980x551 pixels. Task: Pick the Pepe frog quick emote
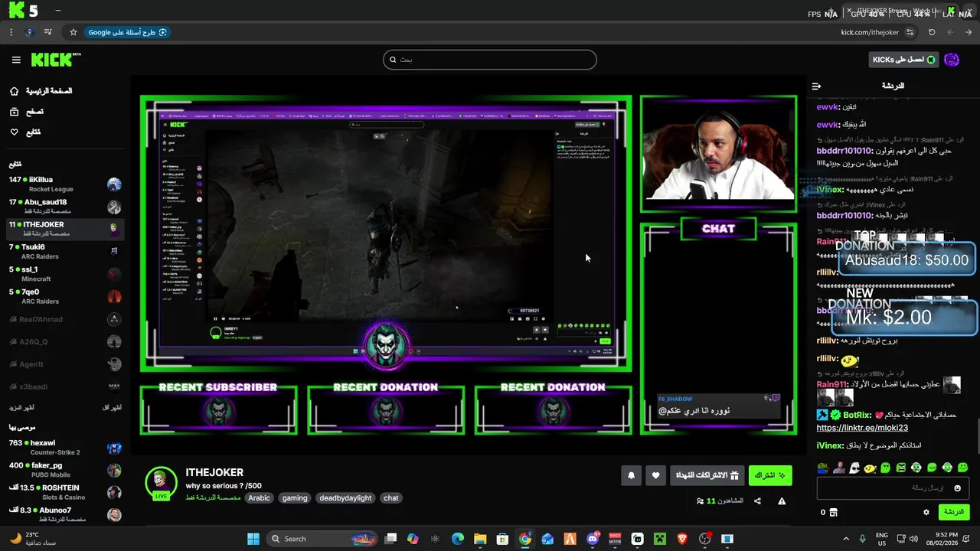(823, 468)
